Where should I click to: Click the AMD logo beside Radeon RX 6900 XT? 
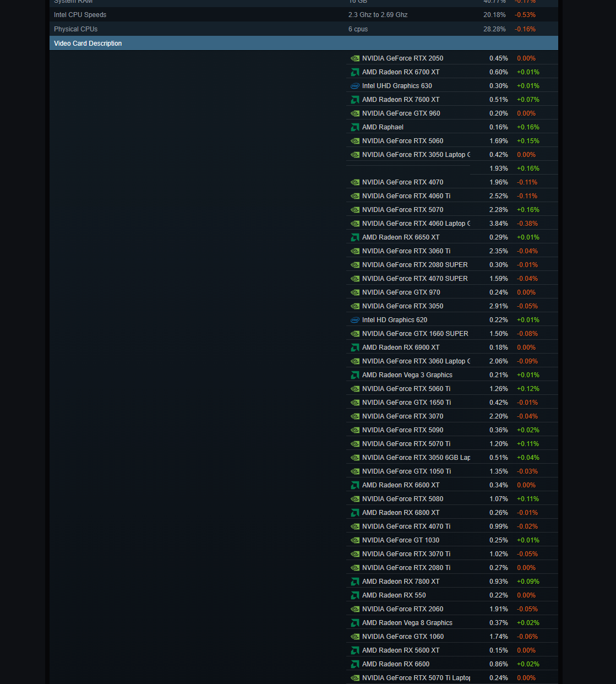(x=355, y=348)
